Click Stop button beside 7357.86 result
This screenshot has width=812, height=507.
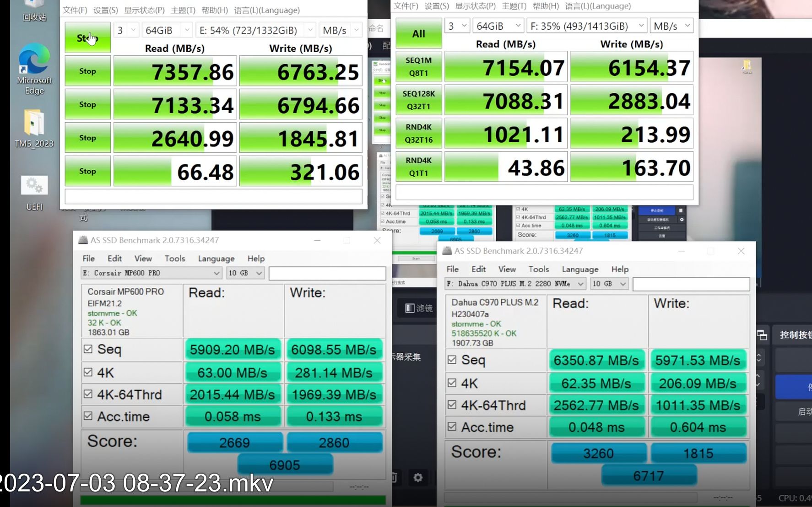pos(87,71)
